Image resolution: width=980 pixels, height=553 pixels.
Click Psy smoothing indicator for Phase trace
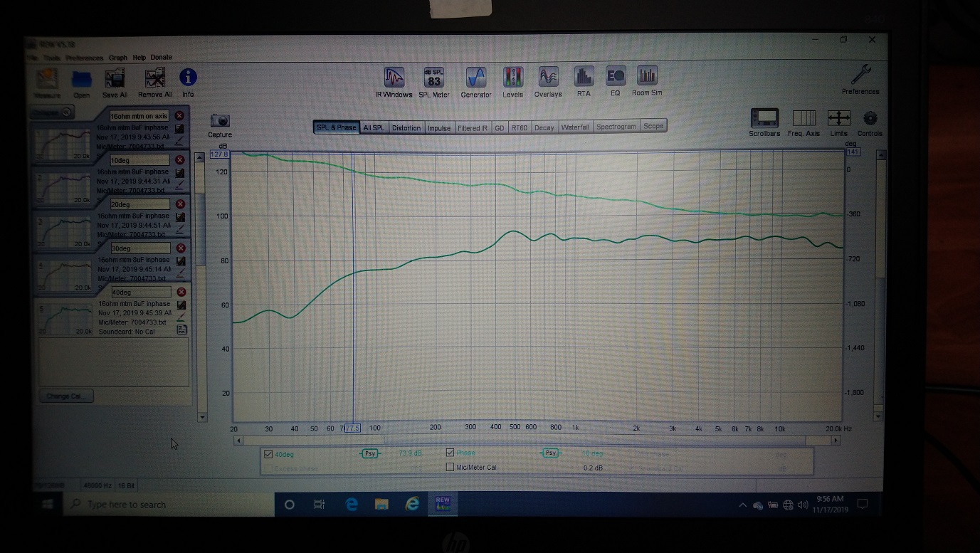[549, 453]
